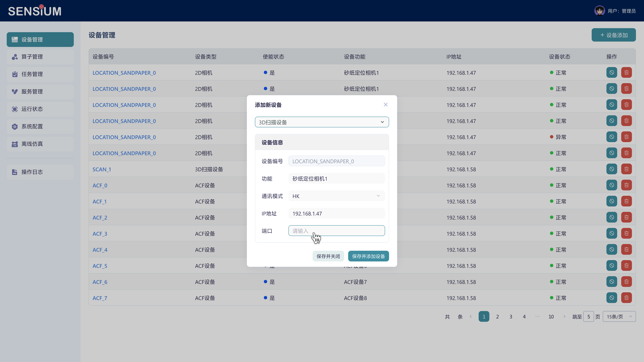This screenshot has height=362, width=644.
Task: Go to the next page arrow
Action: (x=564, y=317)
